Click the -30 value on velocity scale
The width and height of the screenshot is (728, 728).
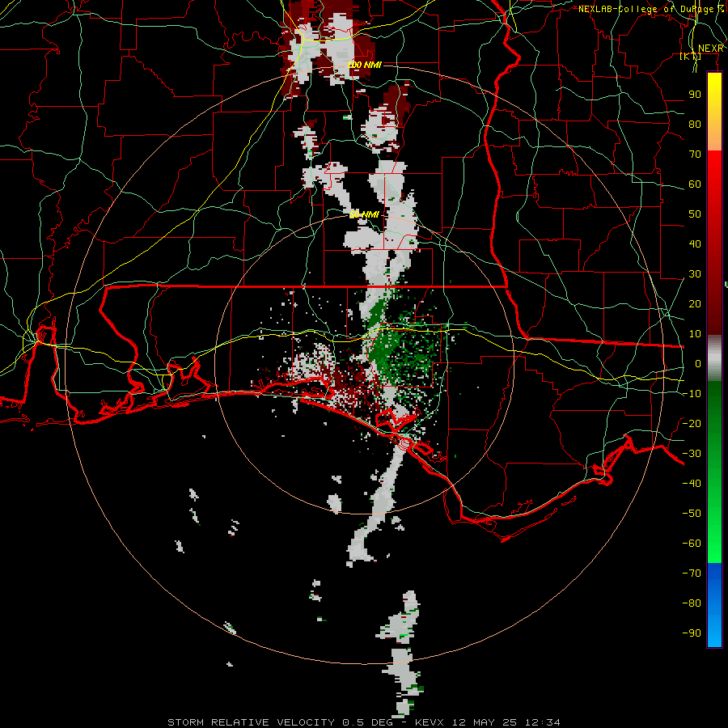coord(692,454)
